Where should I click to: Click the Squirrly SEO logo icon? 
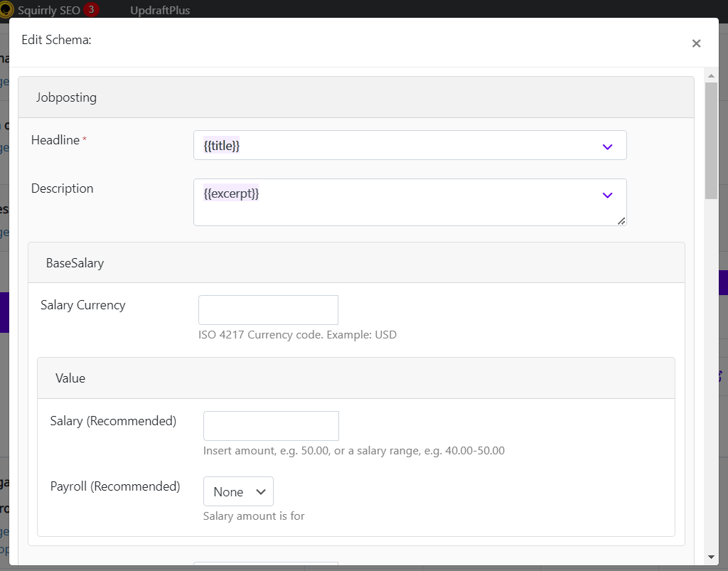point(6,9)
